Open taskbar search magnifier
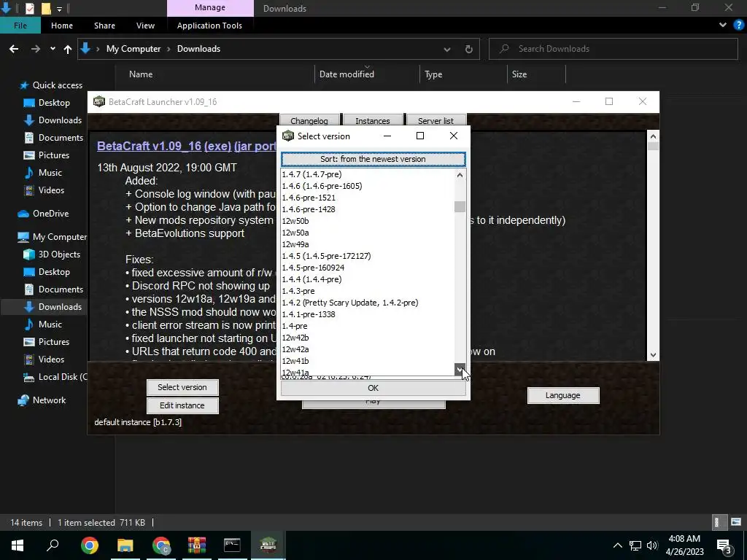The image size is (747, 560). [x=53, y=545]
